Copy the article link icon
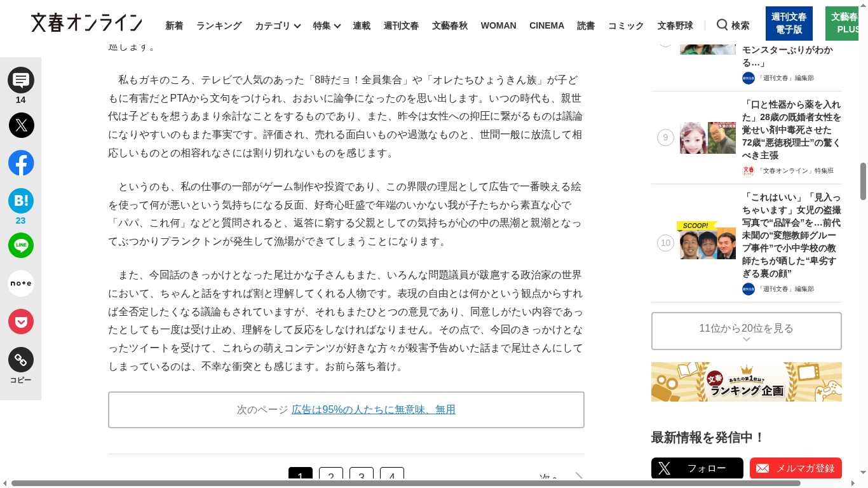 coord(21,360)
